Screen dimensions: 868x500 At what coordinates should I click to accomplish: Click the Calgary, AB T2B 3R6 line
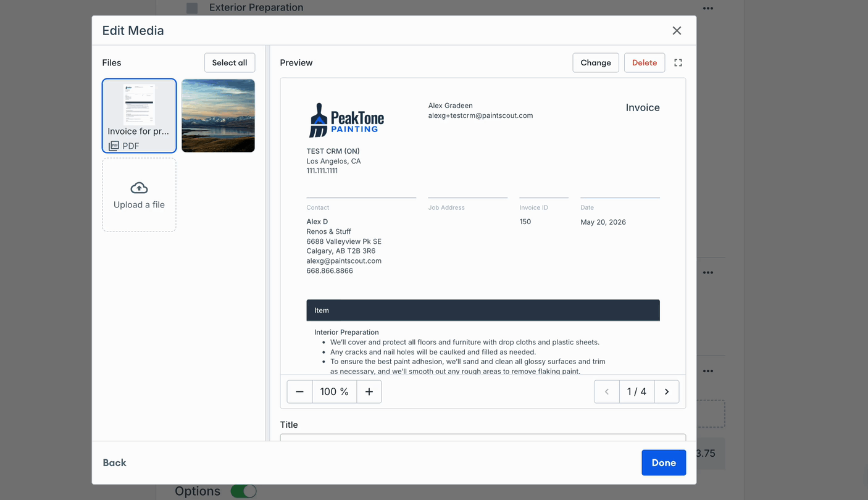(x=341, y=251)
